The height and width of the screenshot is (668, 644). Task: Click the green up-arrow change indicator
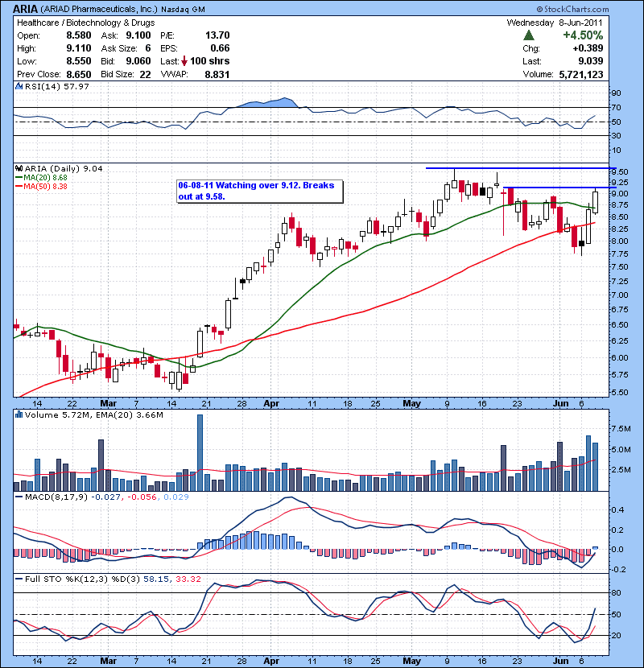click(x=529, y=35)
